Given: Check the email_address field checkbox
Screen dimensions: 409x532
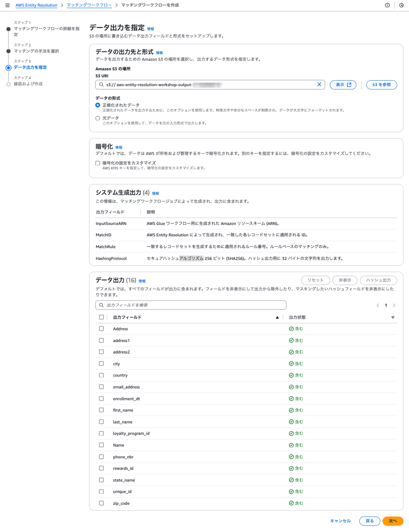Looking at the screenshot, I should [101, 387].
